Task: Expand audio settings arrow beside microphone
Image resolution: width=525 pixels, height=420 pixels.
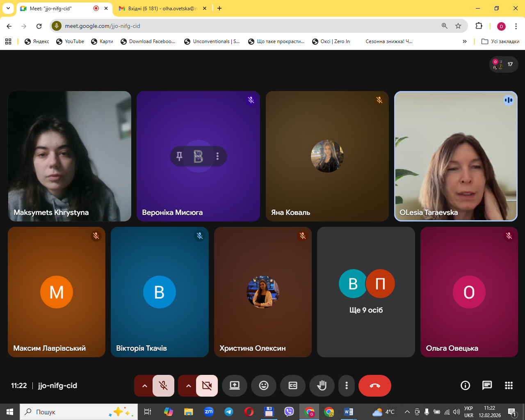Action: point(144,386)
